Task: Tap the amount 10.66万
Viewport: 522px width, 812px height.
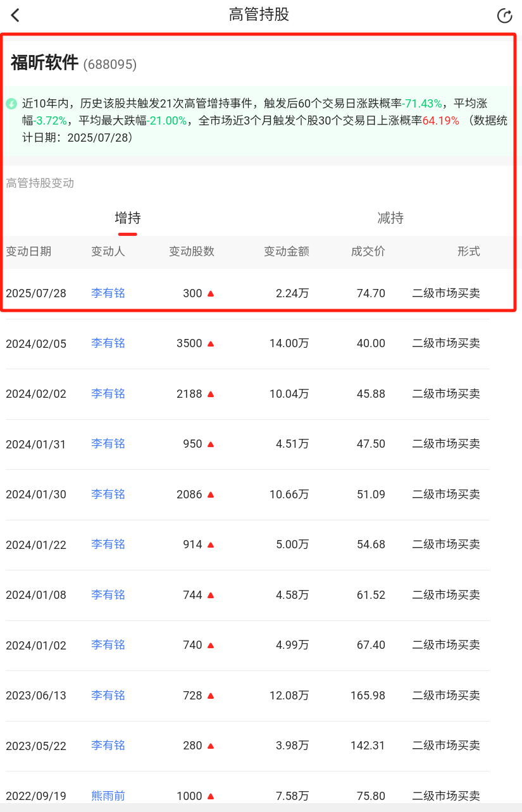Action: click(289, 495)
